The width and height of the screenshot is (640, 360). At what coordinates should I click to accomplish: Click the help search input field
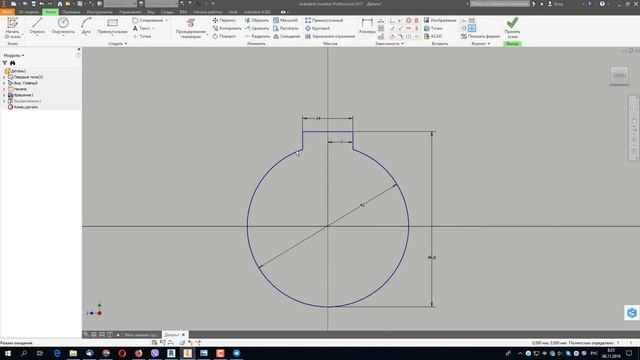(500, 4)
